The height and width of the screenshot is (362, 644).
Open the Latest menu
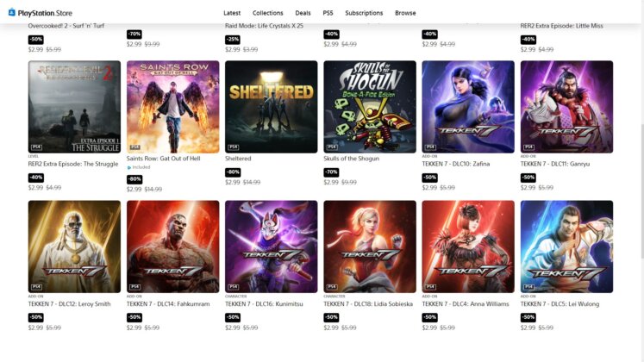[232, 13]
